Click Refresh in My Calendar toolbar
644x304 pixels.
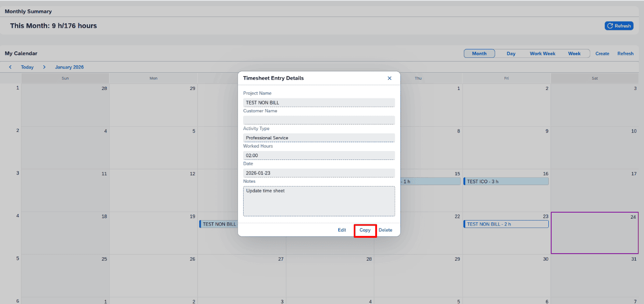coord(625,54)
